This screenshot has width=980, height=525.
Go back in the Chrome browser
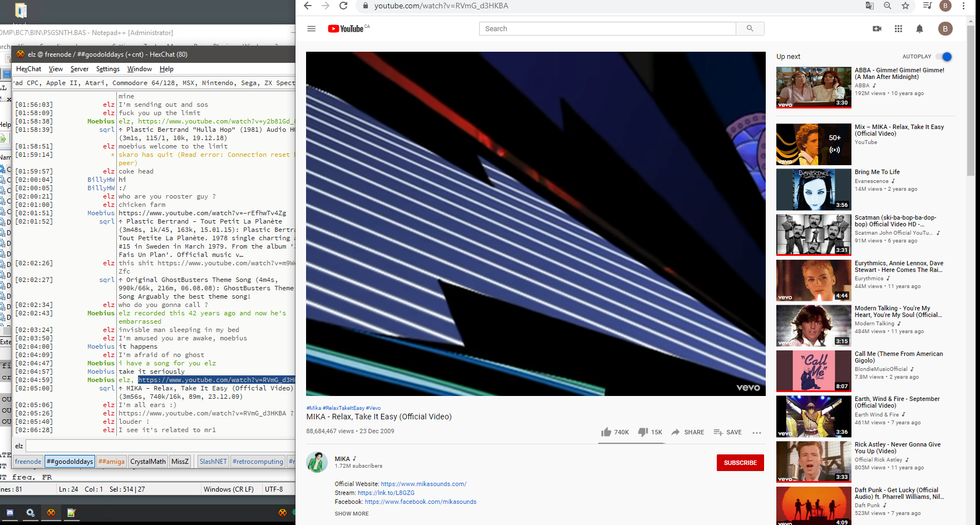click(308, 6)
